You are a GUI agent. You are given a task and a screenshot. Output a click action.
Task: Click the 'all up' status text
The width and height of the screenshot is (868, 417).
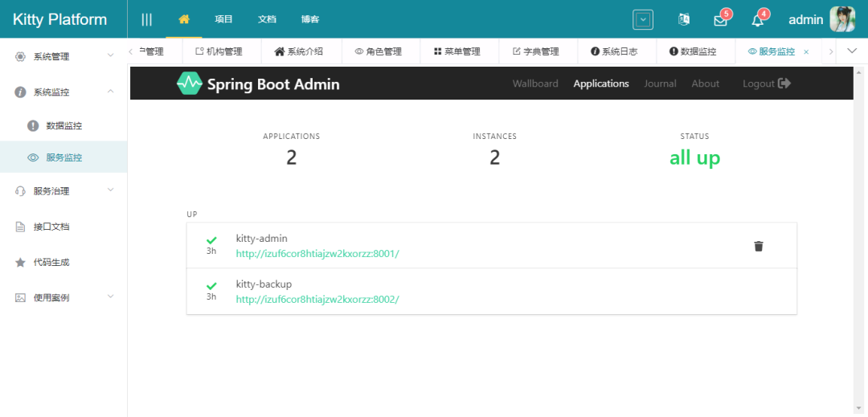tap(694, 157)
